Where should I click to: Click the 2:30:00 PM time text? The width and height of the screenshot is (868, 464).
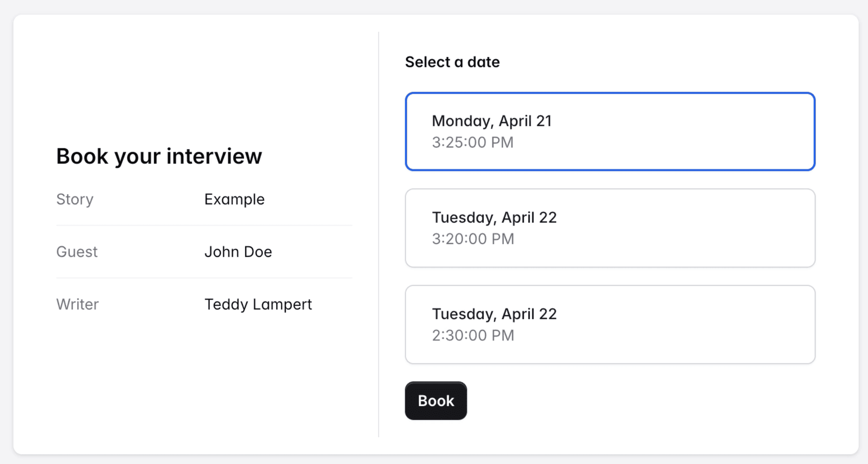pos(473,336)
